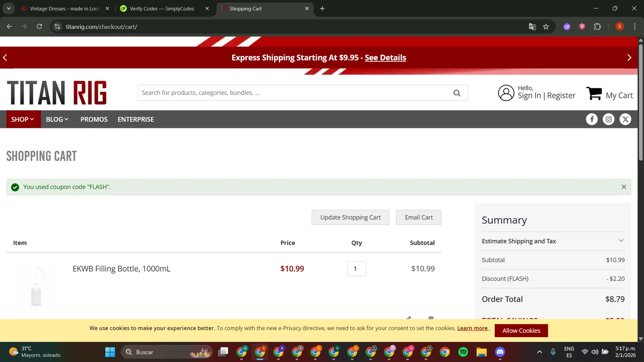This screenshot has height=362, width=644.
Task: Click the search magnifier icon
Action: (x=457, y=93)
